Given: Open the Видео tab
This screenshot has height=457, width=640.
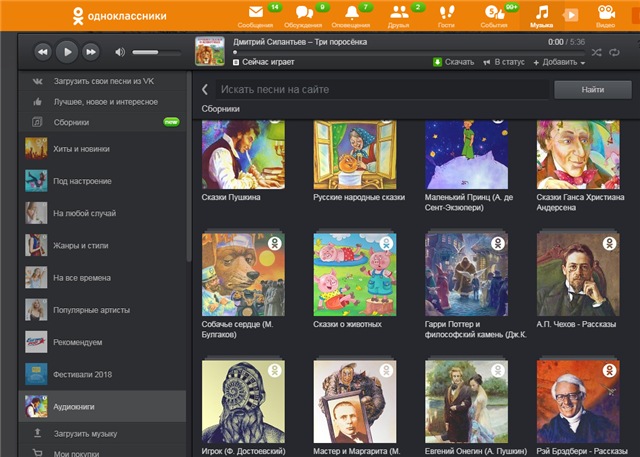Looking at the screenshot, I should 605,14.
